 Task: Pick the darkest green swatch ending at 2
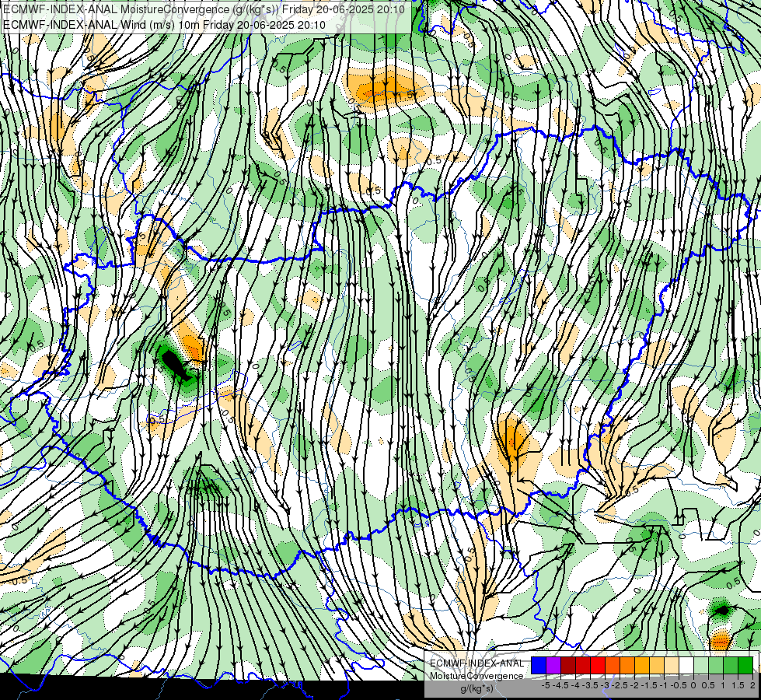pyautogui.click(x=745, y=666)
